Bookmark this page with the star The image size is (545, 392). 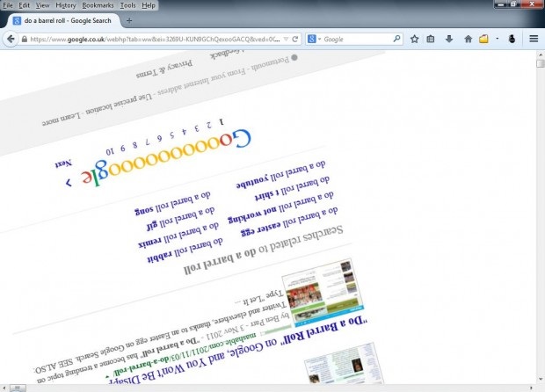pyautogui.click(x=414, y=39)
